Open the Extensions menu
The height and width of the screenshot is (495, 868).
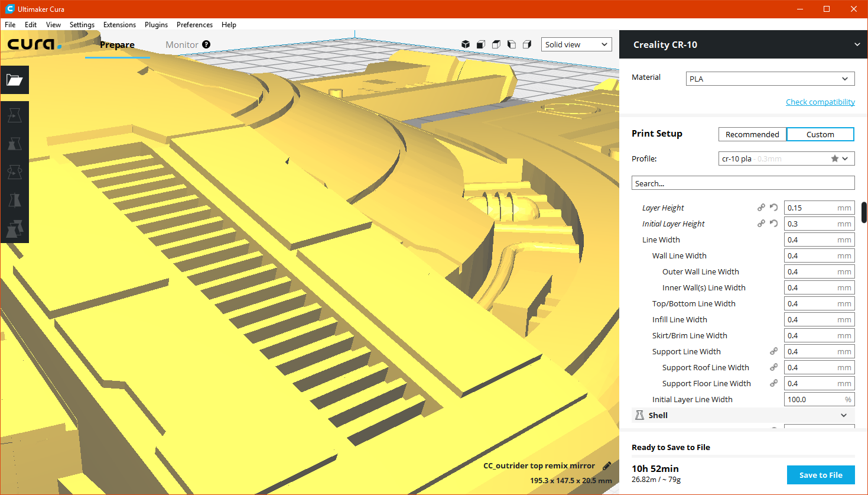119,25
